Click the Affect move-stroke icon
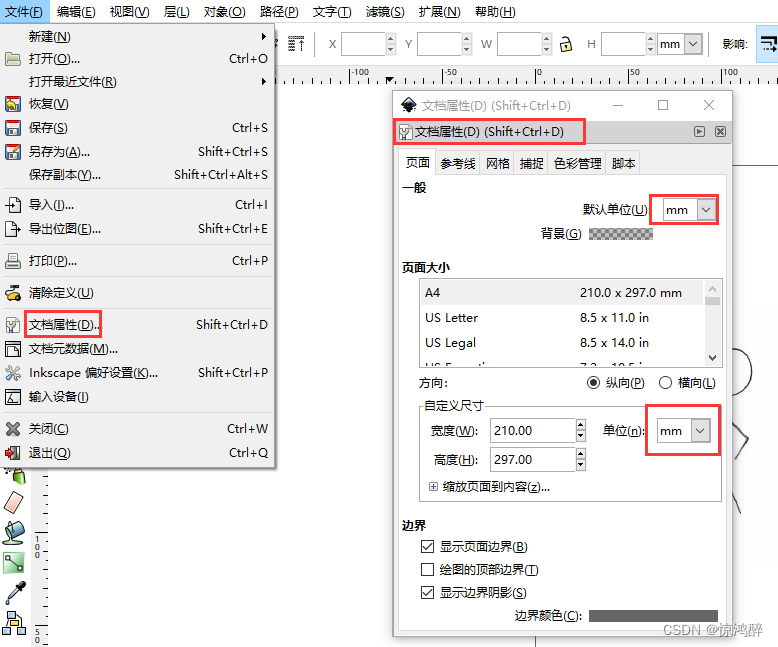The width and height of the screenshot is (778, 647). pyautogui.click(x=768, y=44)
